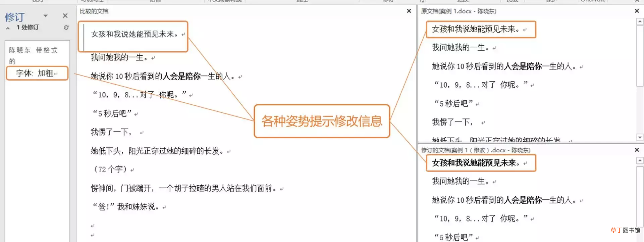Open the 修订 pane options dropdown arrow
Viewport: 644px width, 242px height.
(x=46, y=16)
